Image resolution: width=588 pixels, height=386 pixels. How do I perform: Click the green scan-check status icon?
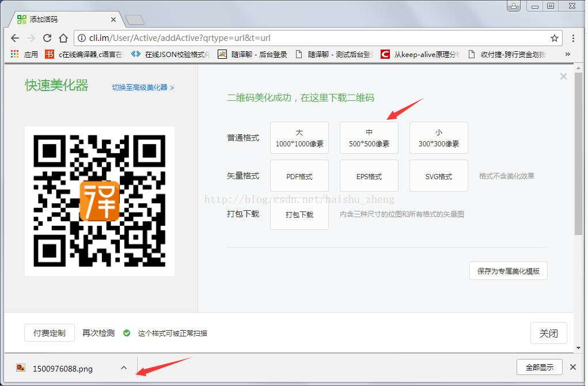point(127,333)
